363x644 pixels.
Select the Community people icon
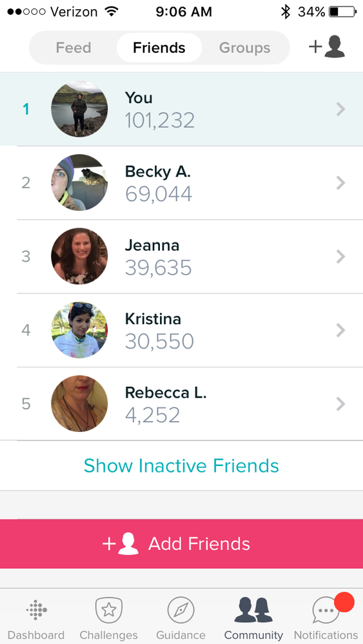click(x=253, y=610)
